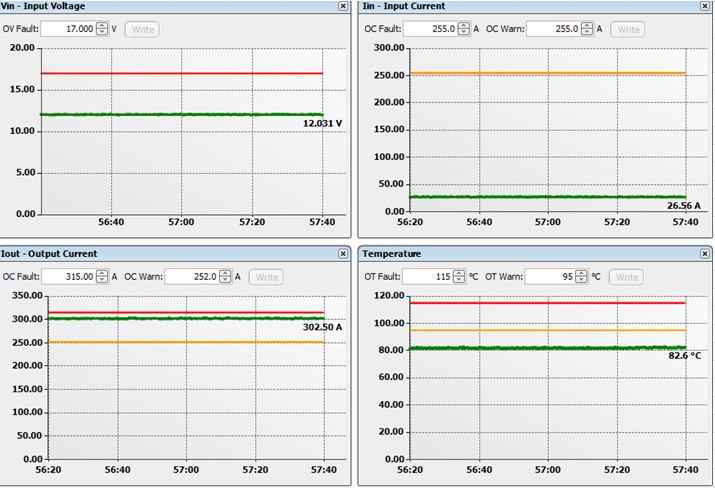715x488 pixels.
Task: Close the Temperature panel
Action: coord(707,254)
